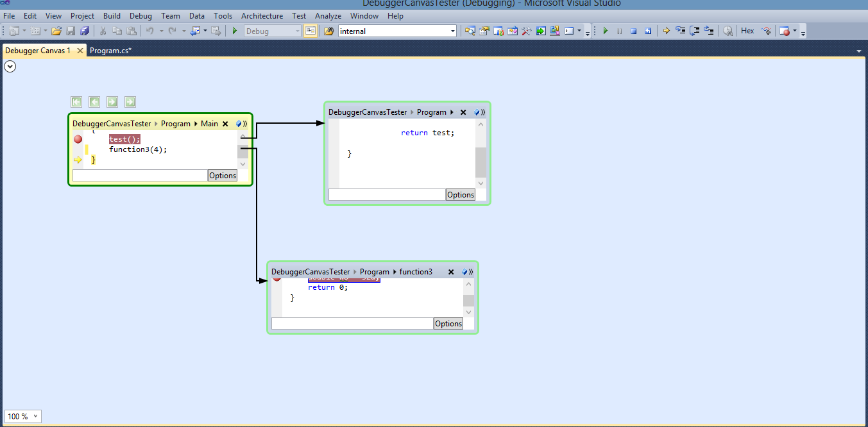This screenshot has height=427, width=868.
Task: Click the Save All toolbar icon
Action: point(85,31)
